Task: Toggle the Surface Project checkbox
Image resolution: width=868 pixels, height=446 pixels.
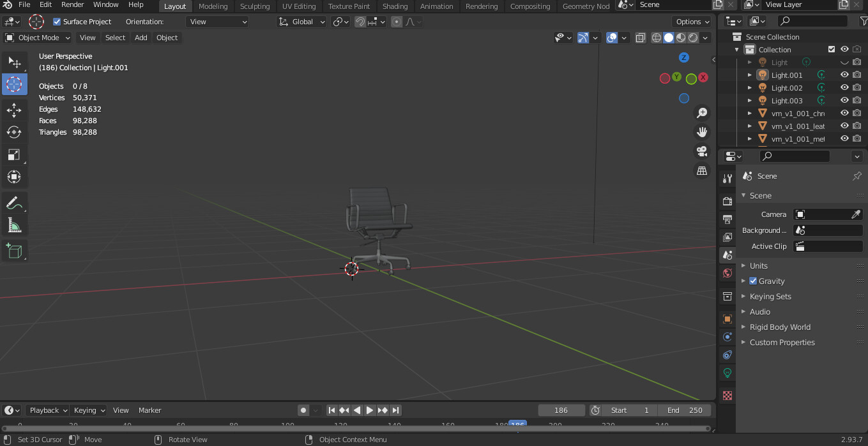Action: tap(57, 22)
